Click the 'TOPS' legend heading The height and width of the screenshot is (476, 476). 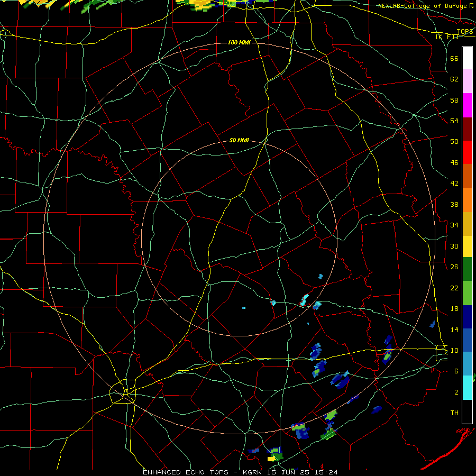point(465,32)
